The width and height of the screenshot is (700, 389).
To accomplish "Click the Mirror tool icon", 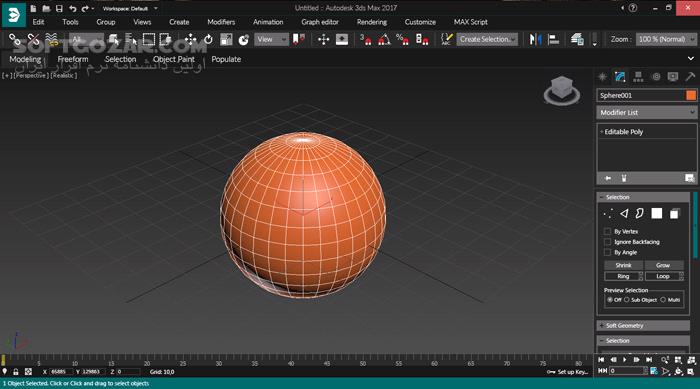I will click(x=535, y=39).
